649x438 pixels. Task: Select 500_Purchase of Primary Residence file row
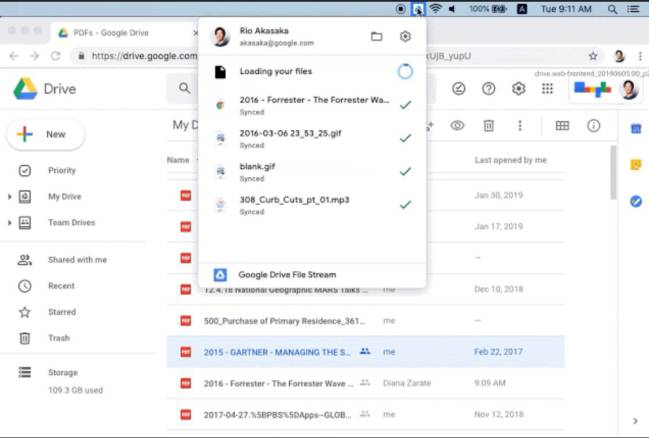click(365, 321)
